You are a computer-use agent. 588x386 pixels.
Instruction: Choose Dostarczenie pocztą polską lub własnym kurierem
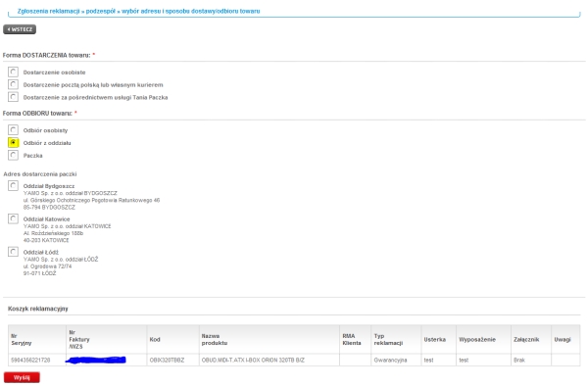pos(13,84)
